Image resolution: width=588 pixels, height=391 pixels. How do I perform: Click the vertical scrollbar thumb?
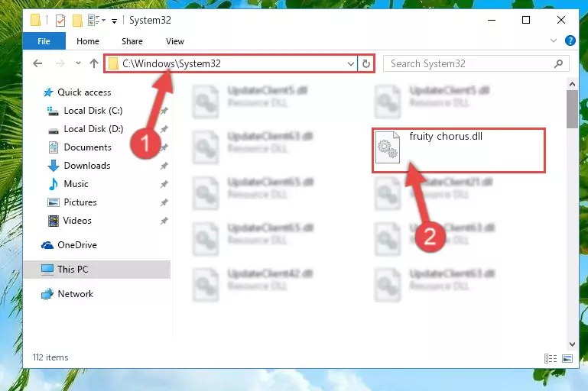click(x=572, y=109)
